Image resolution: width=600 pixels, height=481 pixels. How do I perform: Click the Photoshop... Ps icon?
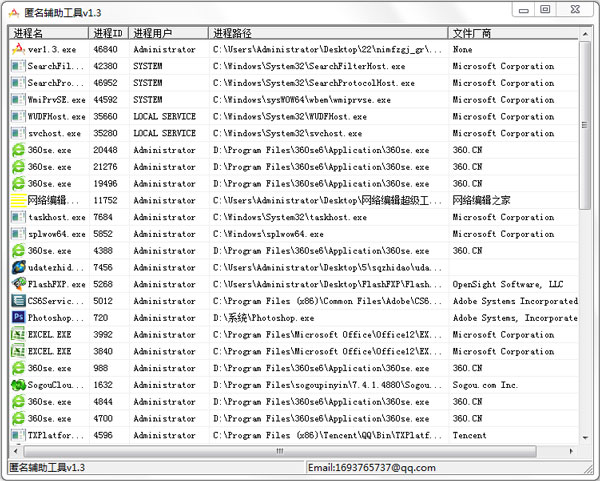click(x=18, y=318)
